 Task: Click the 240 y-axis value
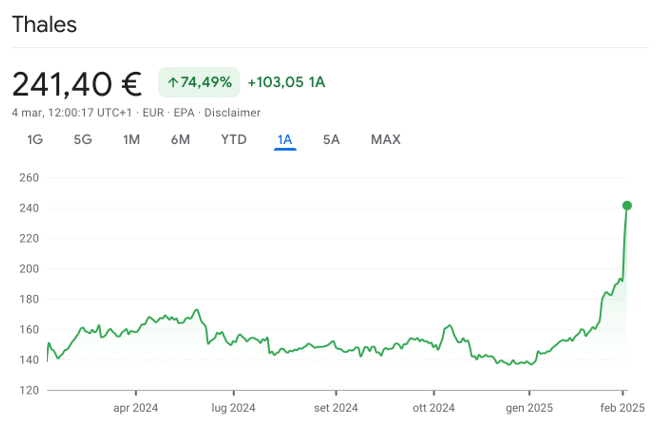29,208
